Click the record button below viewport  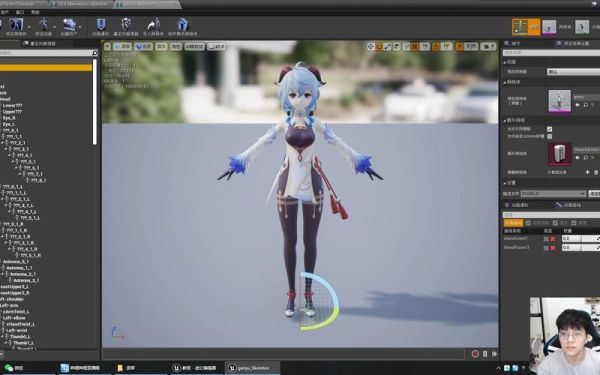pos(475,354)
